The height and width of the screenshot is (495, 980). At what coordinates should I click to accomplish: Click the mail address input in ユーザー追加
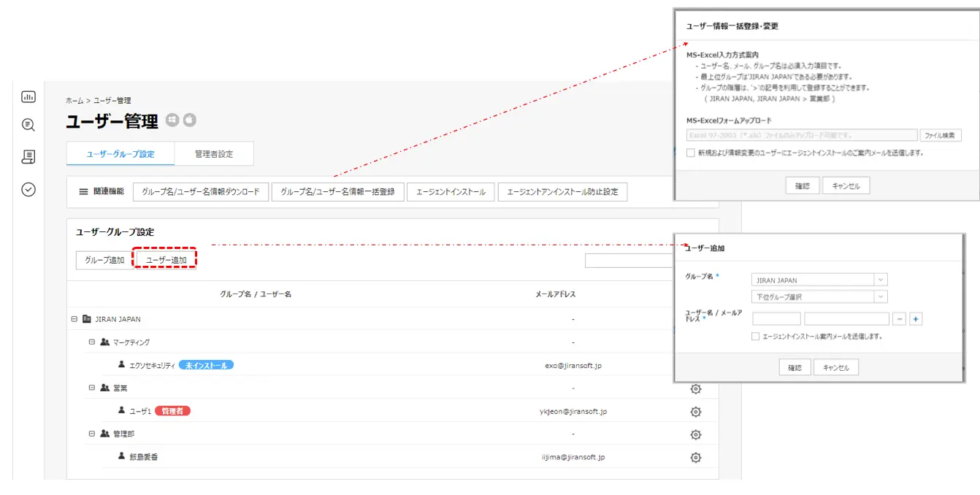click(847, 319)
